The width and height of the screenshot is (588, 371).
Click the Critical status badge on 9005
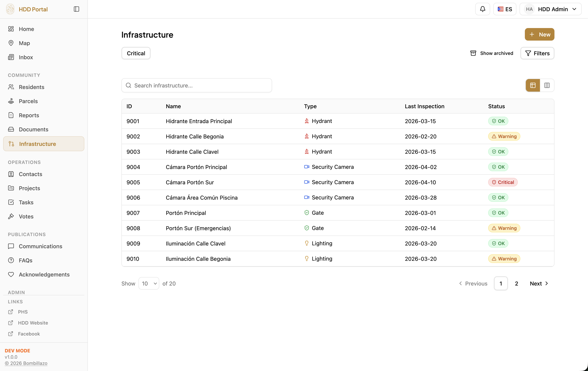coord(503,182)
